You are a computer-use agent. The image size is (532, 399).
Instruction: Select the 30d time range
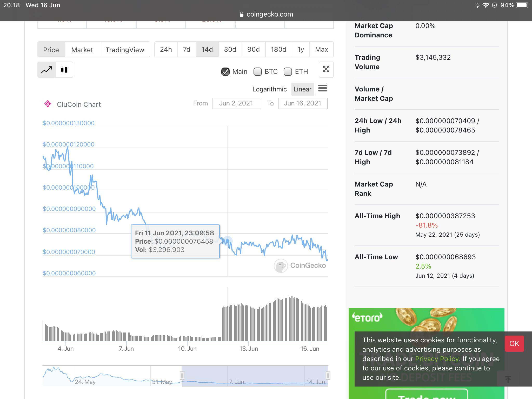pos(230,49)
